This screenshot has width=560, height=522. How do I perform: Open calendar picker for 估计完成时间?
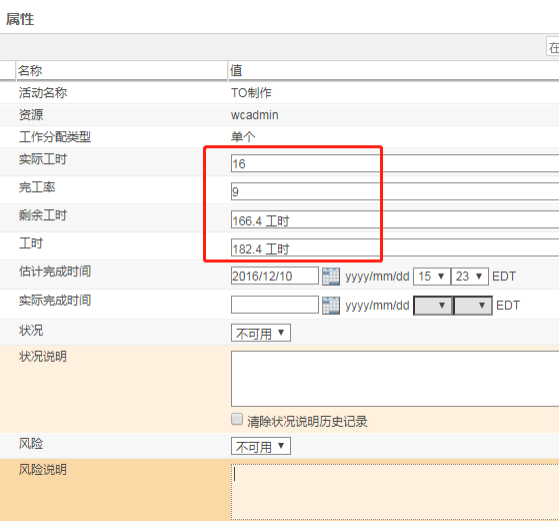[x=331, y=276]
